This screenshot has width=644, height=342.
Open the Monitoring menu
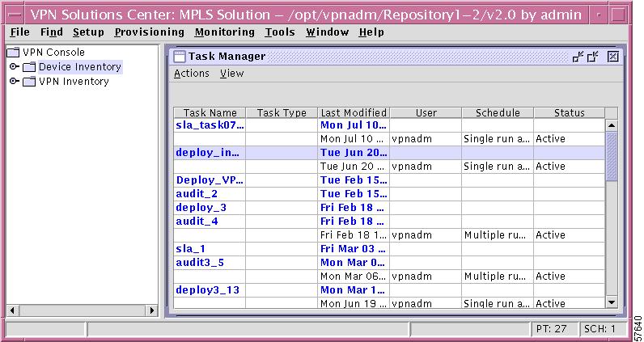224,32
